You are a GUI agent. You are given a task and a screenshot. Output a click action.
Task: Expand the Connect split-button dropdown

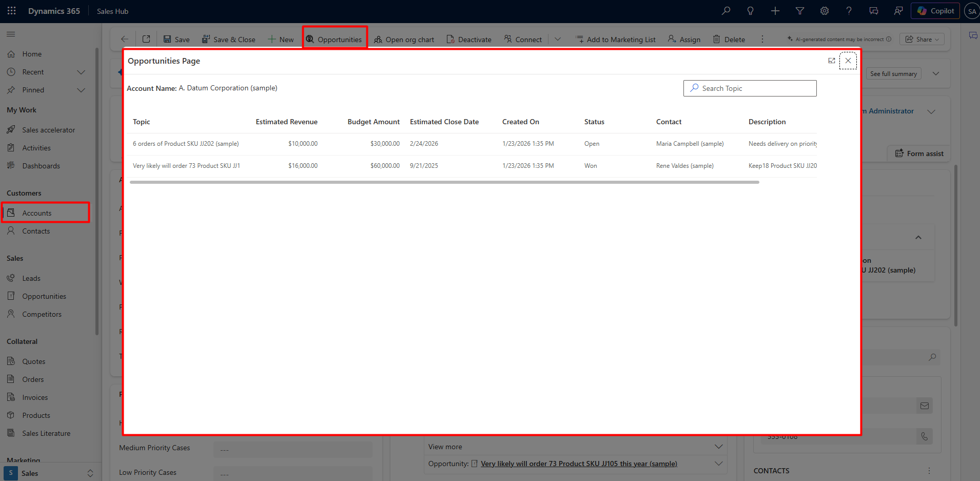click(558, 40)
